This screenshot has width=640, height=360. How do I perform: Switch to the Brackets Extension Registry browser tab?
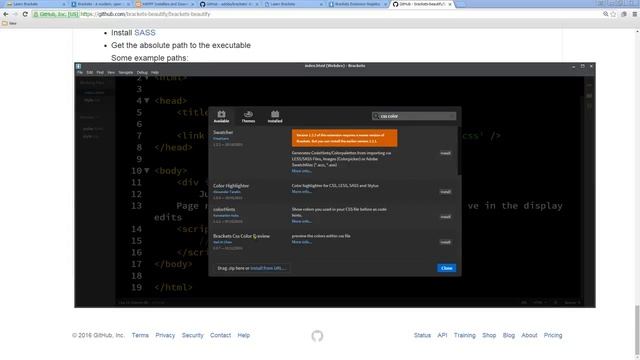tap(356, 4)
